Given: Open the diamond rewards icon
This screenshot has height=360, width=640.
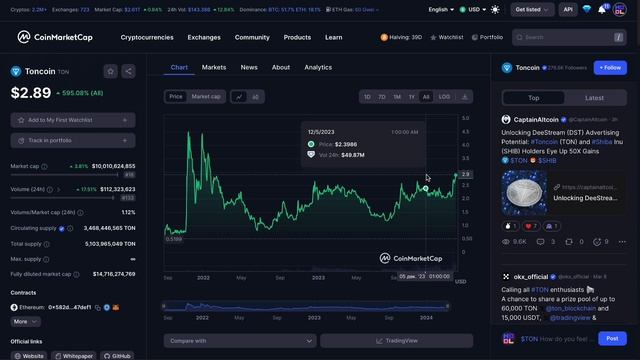Looking at the screenshot, I should tap(587, 9).
